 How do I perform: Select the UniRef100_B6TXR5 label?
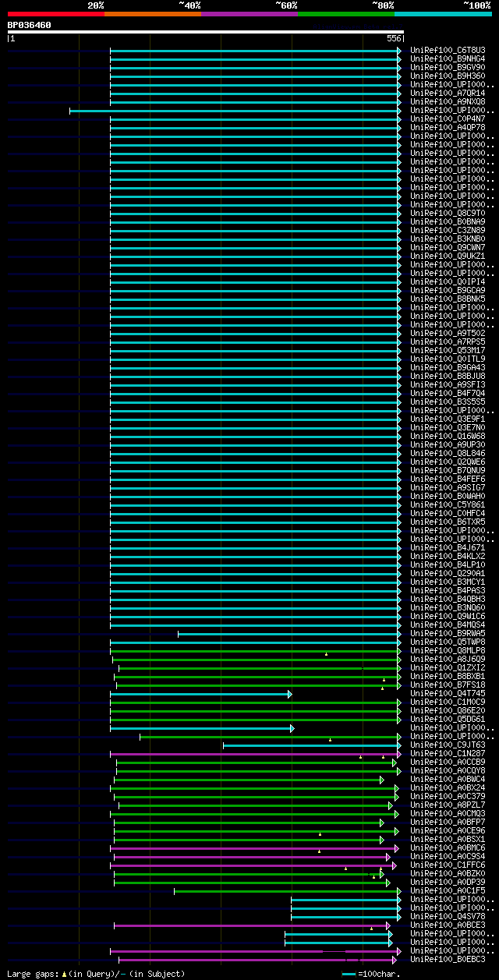(x=448, y=522)
